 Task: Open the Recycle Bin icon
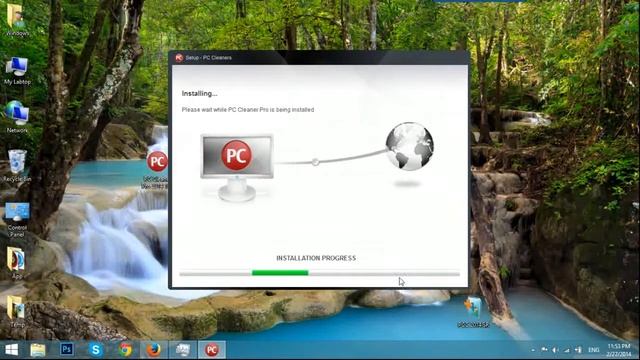(x=17, y=165)
